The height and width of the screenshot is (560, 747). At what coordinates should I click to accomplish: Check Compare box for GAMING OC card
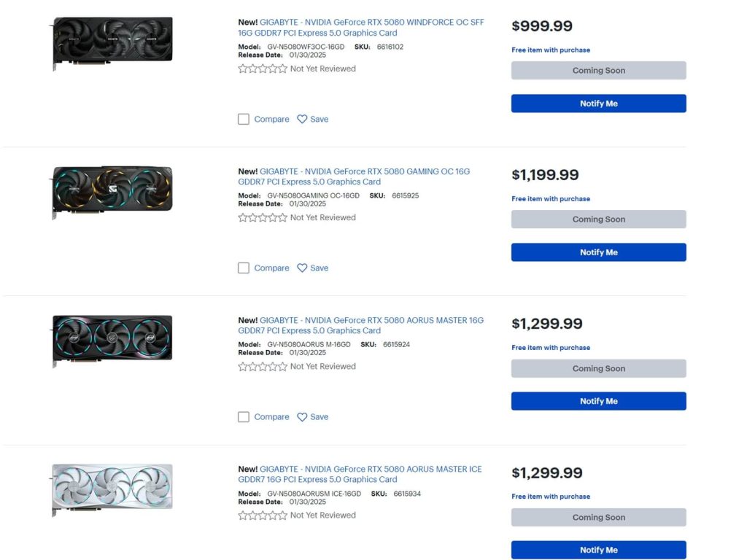tap(244, 268)
